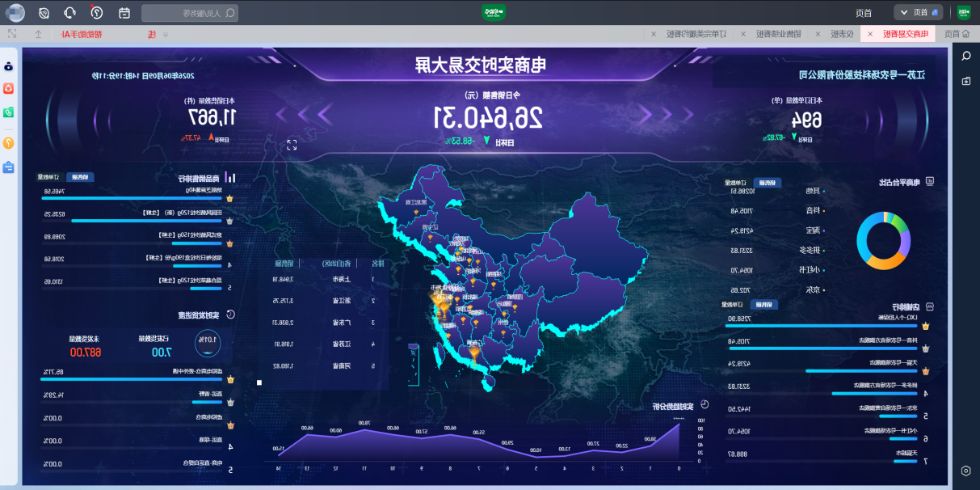Click the plain 首页 link in top bar

(864, 12)
